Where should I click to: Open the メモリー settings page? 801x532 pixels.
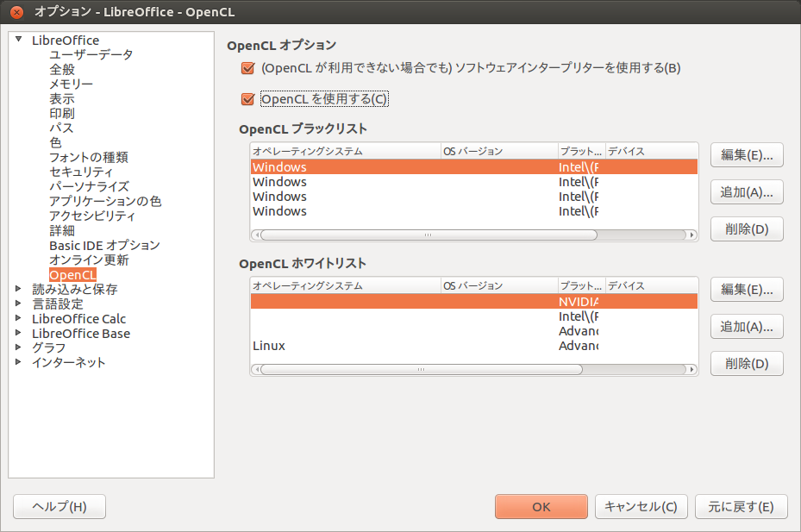[71, 84]
